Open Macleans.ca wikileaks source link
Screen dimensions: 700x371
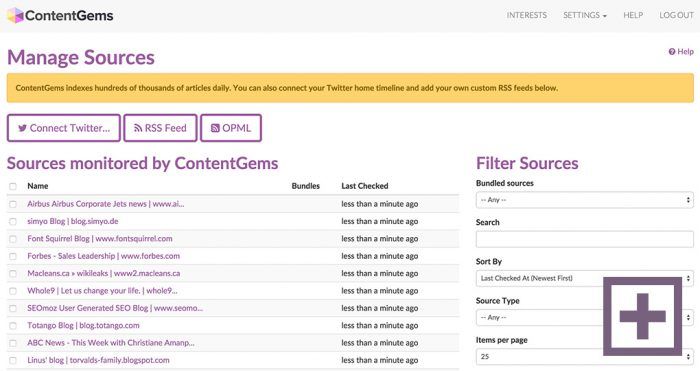click(104, 274)
